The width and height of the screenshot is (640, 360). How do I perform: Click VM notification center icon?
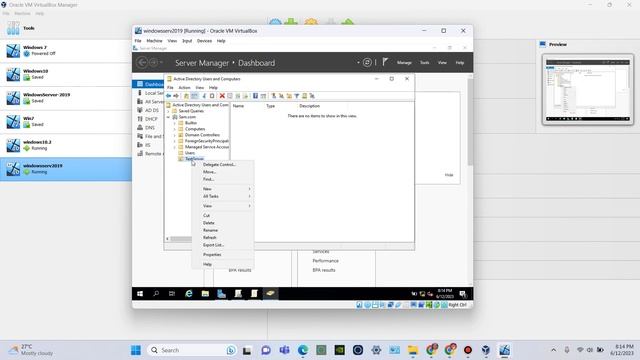pyautogui.click(x=463, y=293)
